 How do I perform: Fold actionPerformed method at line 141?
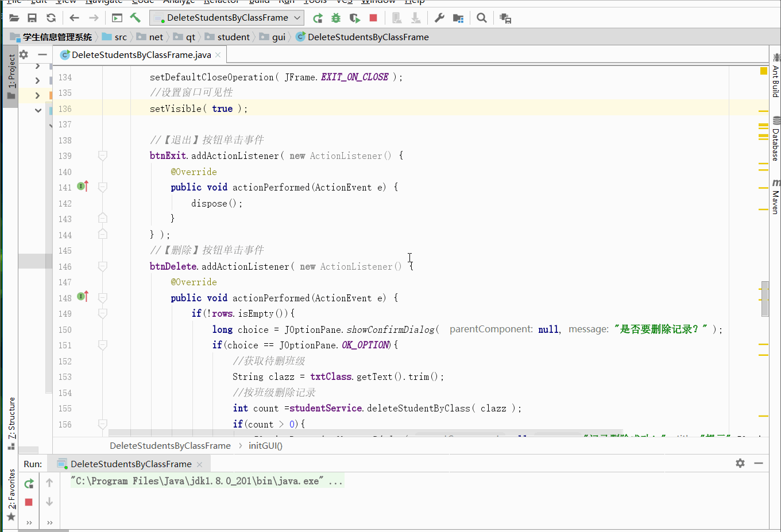tap(103, 187)
